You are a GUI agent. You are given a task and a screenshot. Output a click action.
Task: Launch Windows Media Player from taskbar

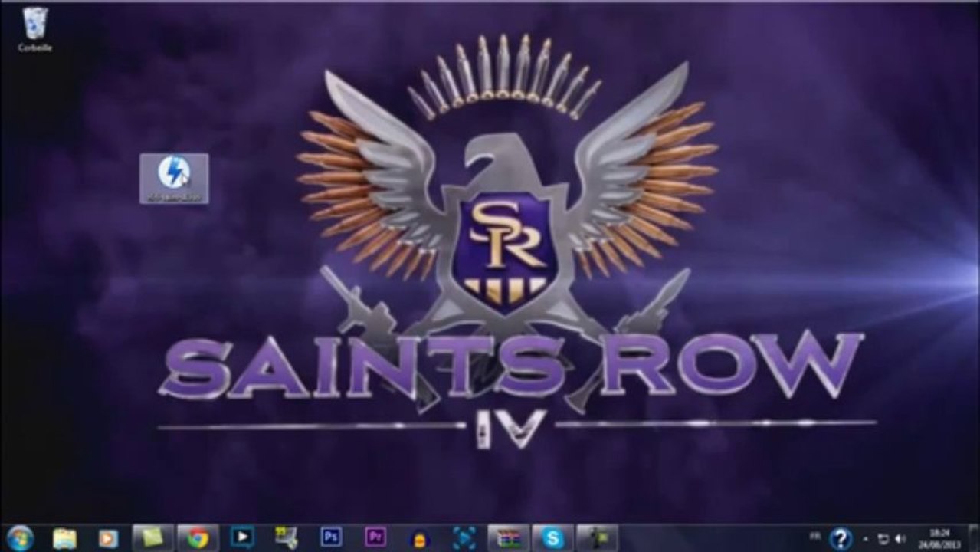(108, 539)
